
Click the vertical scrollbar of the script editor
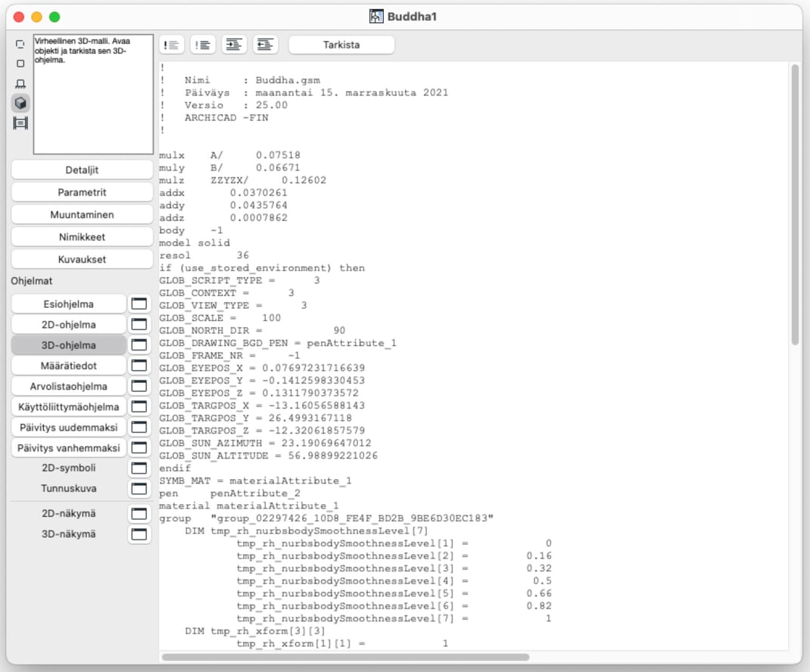795,204
